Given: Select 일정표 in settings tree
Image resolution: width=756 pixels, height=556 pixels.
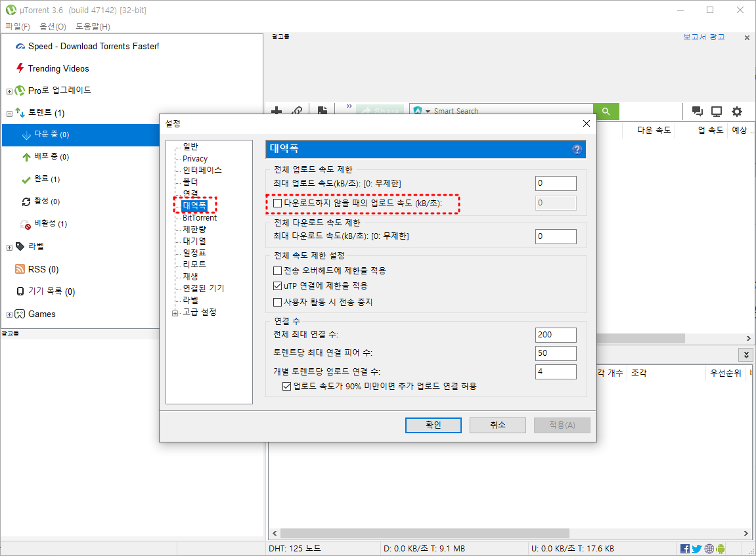Looking at the screenshot, I should (194, 253).
